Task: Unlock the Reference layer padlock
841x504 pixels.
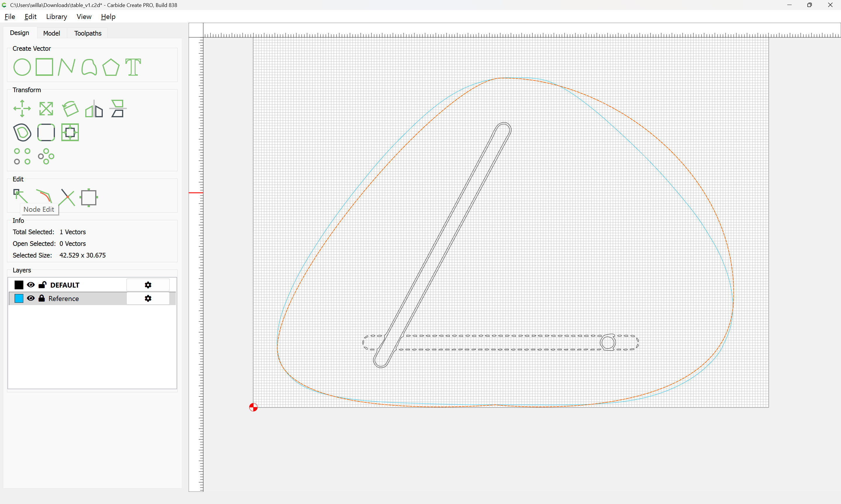Action: (41, 298)
